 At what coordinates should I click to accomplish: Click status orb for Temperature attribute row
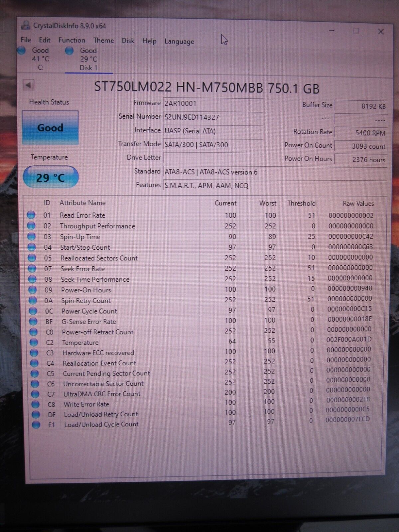click(34, 342)
